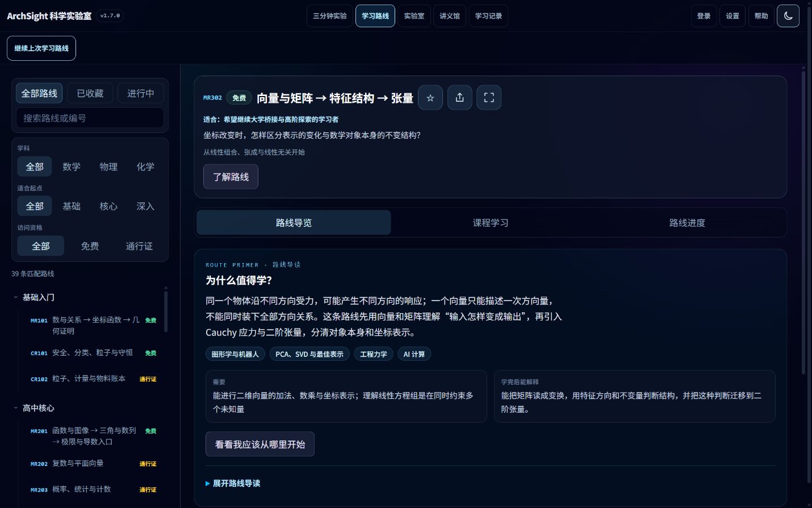Image resolution: width=812 pixels, height=508 pixels.
Task: Toggle dark mode with the moon icon
Action: 788,16
